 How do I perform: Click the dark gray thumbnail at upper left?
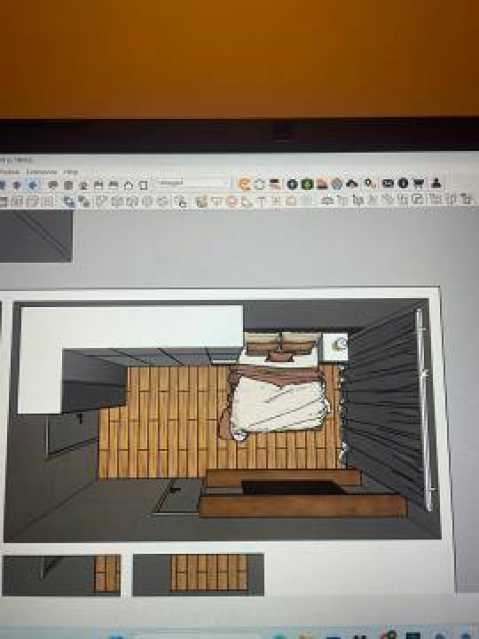(36, 236)
